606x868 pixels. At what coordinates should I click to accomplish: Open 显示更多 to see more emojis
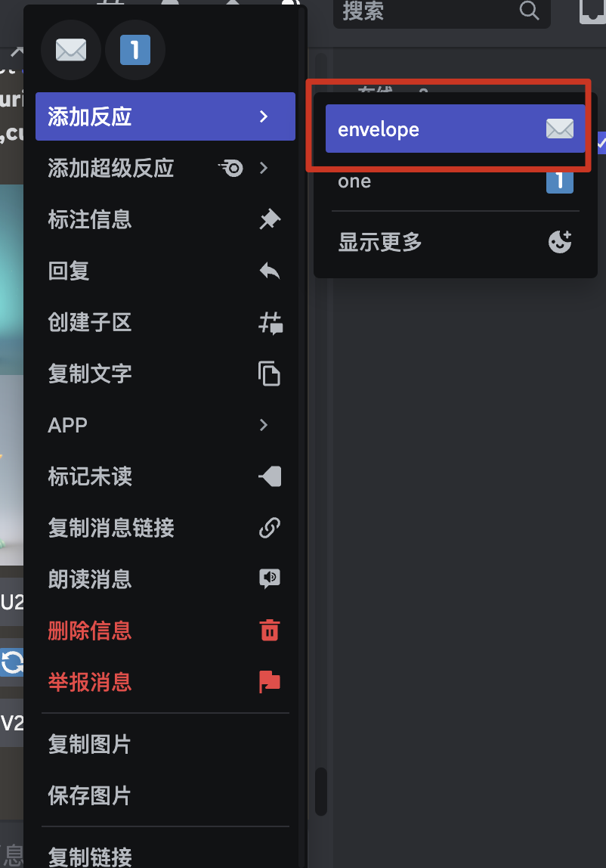pyautogui.click(x=455, y=242)
